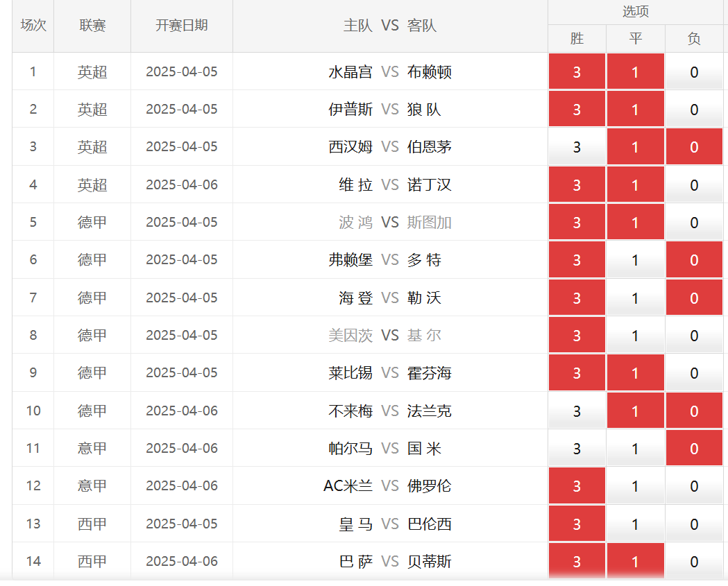Deselect 负 (0) for 弗赖堡 VS 多特
The width and height of the screenshot is (728, 586).
694,260
